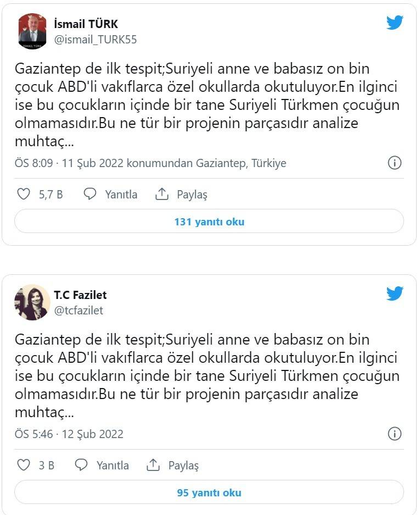This screenshot has height=515, width=420.
Task: Read the 95 replies button
Action: coord(209,493)
